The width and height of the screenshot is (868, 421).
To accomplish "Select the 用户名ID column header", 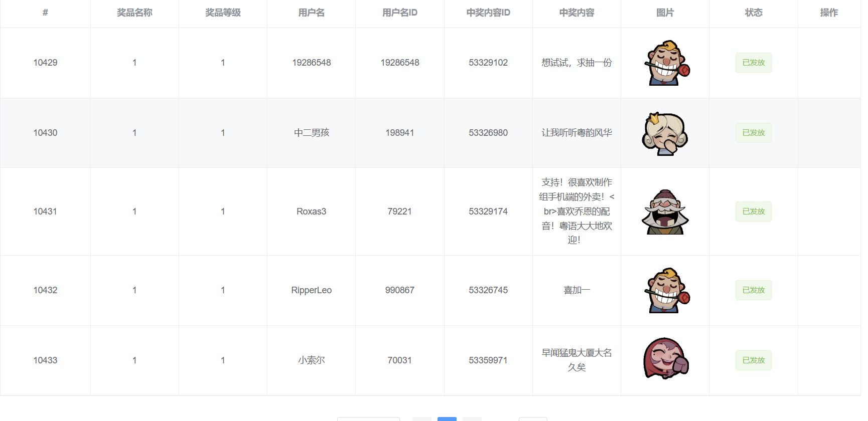I will click(399, 13).
